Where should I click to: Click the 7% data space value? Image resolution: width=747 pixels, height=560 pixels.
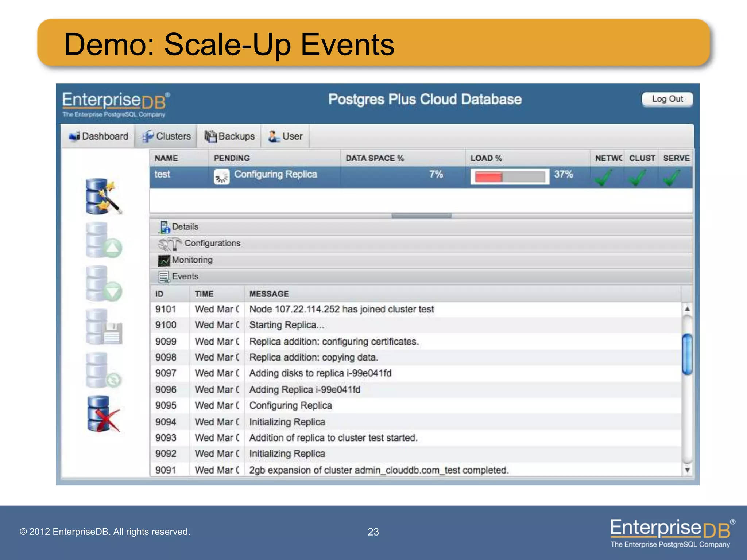436,174
